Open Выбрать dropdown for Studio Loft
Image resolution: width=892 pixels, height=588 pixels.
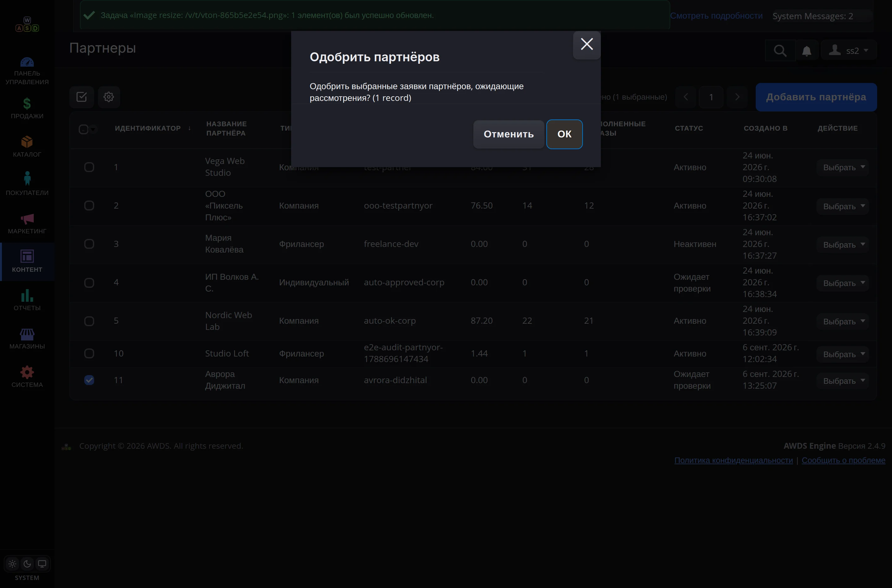pyautogui.click(x=843, y=354)
